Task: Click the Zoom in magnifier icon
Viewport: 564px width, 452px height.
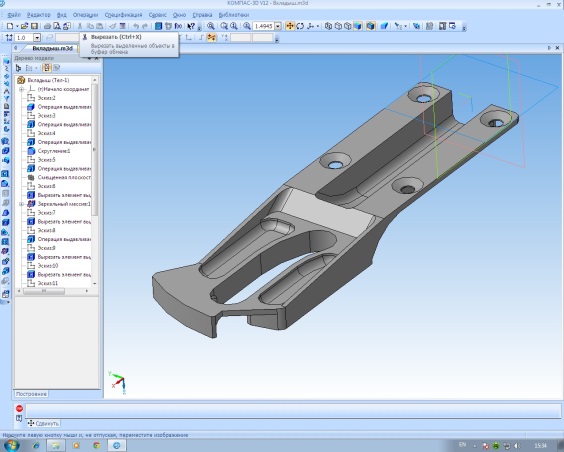Action: coord(224,26)
